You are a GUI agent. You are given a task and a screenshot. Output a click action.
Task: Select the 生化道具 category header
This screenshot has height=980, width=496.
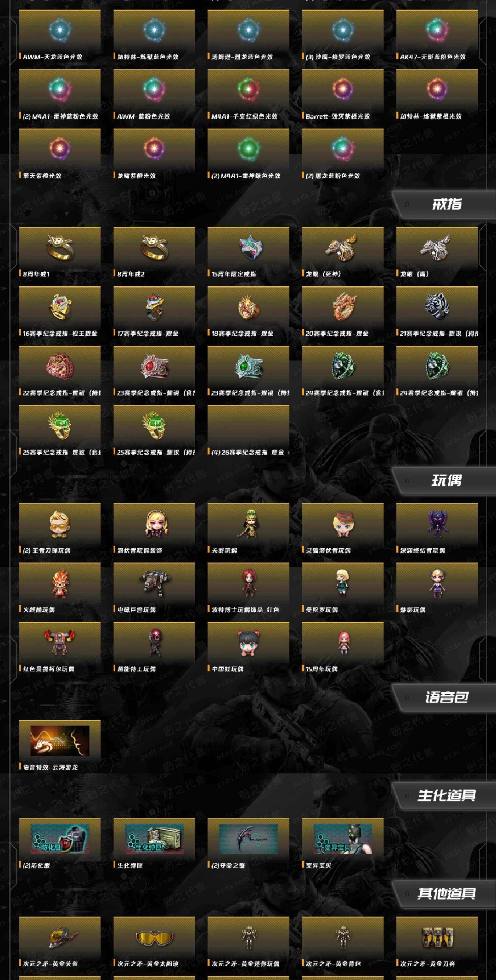[444, 796]
